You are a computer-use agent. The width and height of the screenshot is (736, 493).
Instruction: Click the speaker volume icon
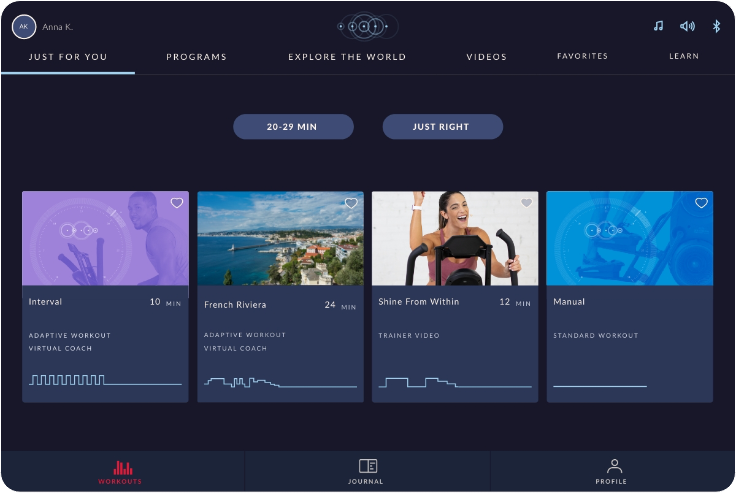[688, 26]
